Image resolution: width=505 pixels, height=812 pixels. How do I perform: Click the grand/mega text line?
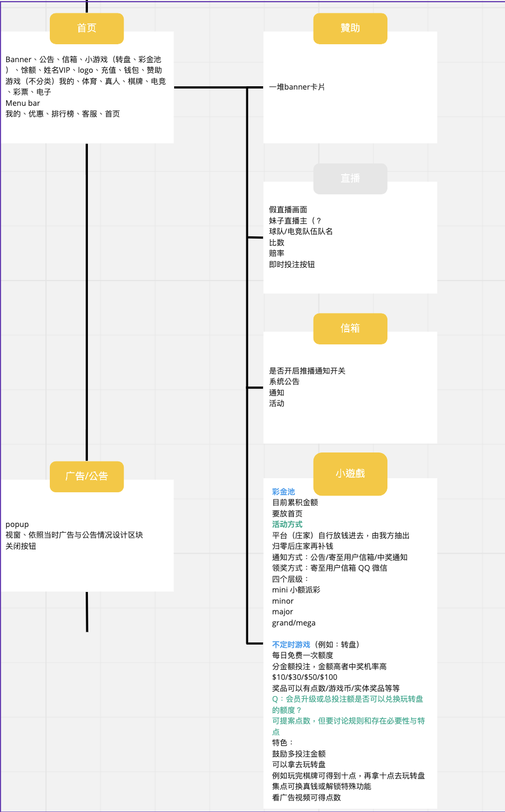[x=293, y=623]
